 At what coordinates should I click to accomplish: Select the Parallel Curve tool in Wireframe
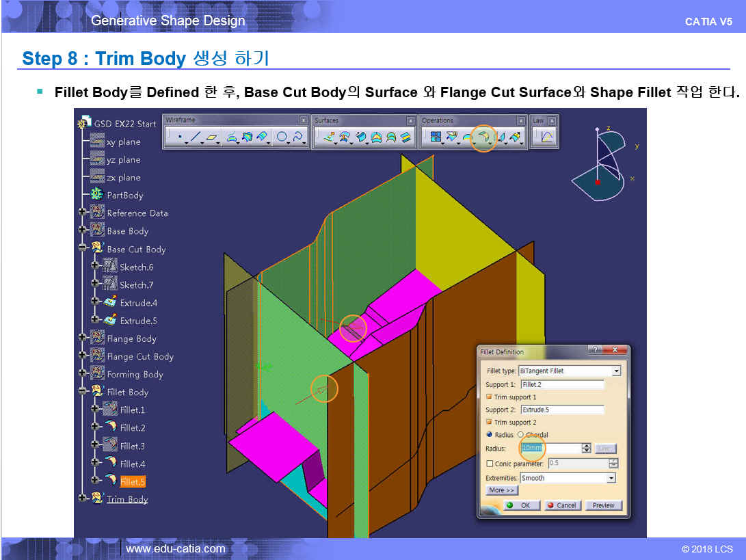[x=262, y=137]
